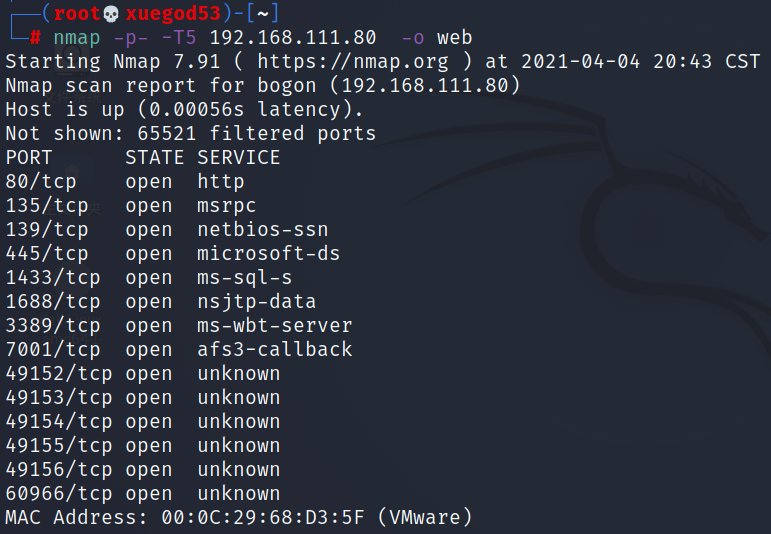Click the SERVICE column header
Image resolution: width=771 pixels, height=534 pixels.
point(238,158)
